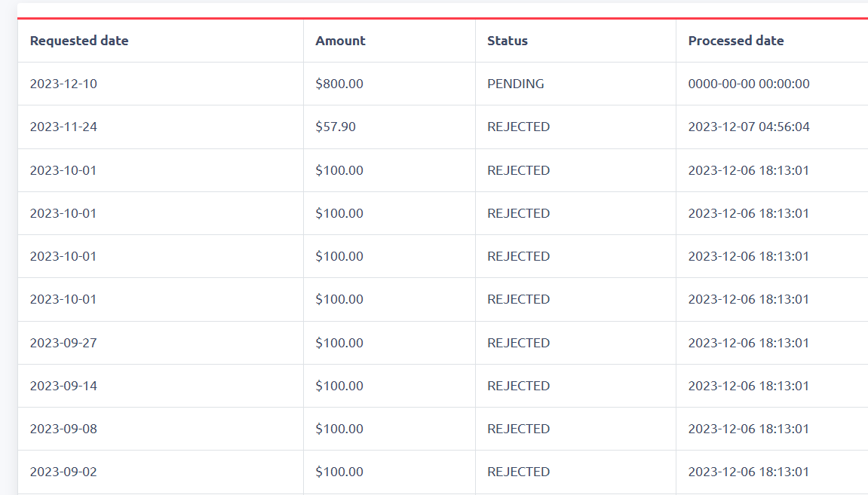Click the $800.00 amount cell
The height and width of the screenshot is (495, 868).
tap(339, 84)
